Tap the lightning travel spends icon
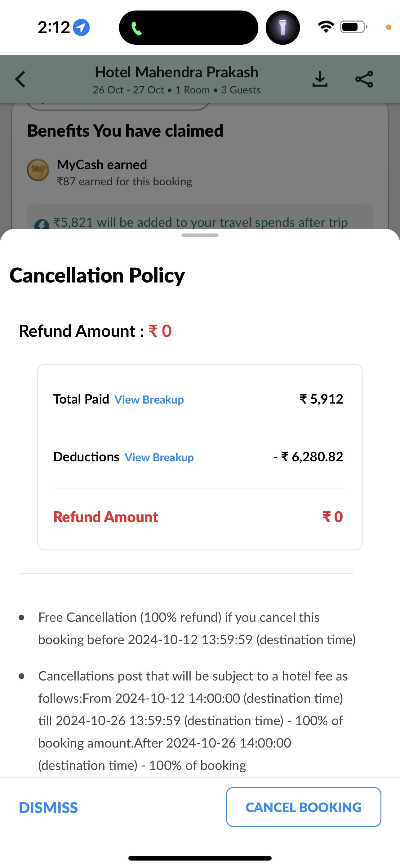 pyautogui.click(x=42, y=224)
